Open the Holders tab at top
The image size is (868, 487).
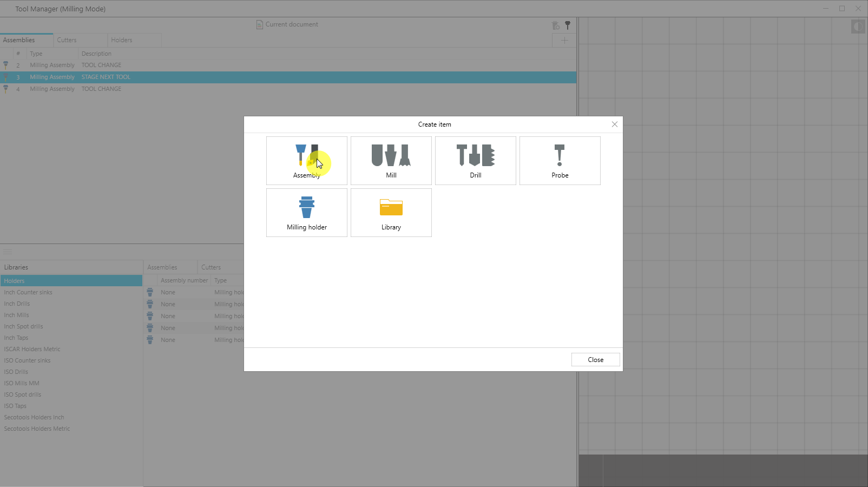pyautogui.click(x=122, y=40)
